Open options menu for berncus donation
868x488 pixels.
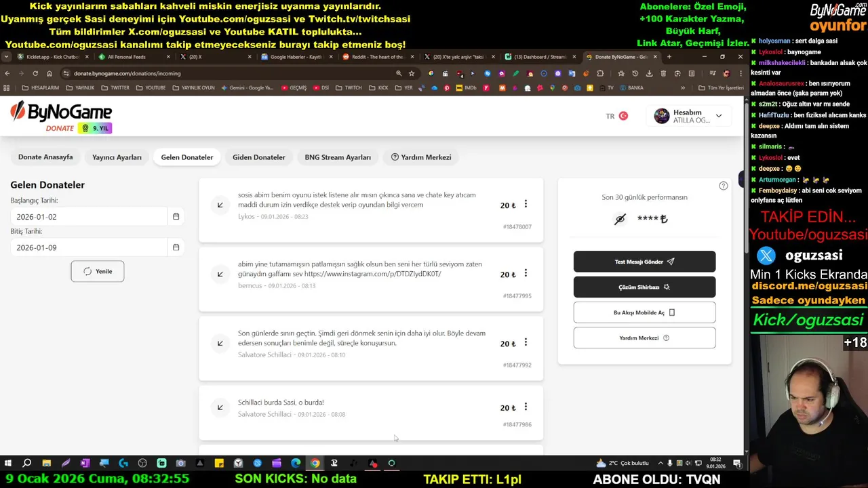coord(526,273)
